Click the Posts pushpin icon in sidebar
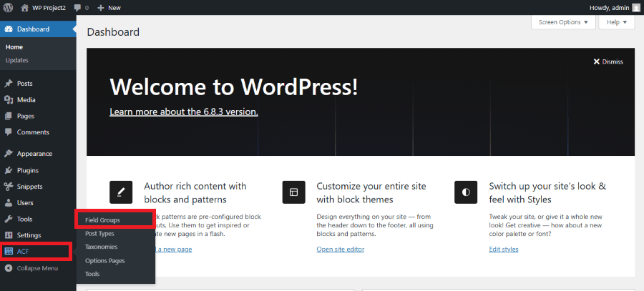Image resolution: width=644 pixels, height=291 pixels. point(9,84)
